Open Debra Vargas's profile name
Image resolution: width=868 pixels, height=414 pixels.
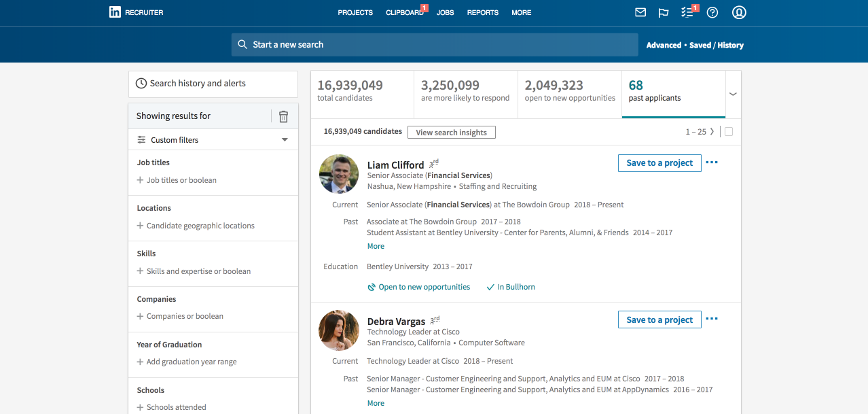coord(396,322)
